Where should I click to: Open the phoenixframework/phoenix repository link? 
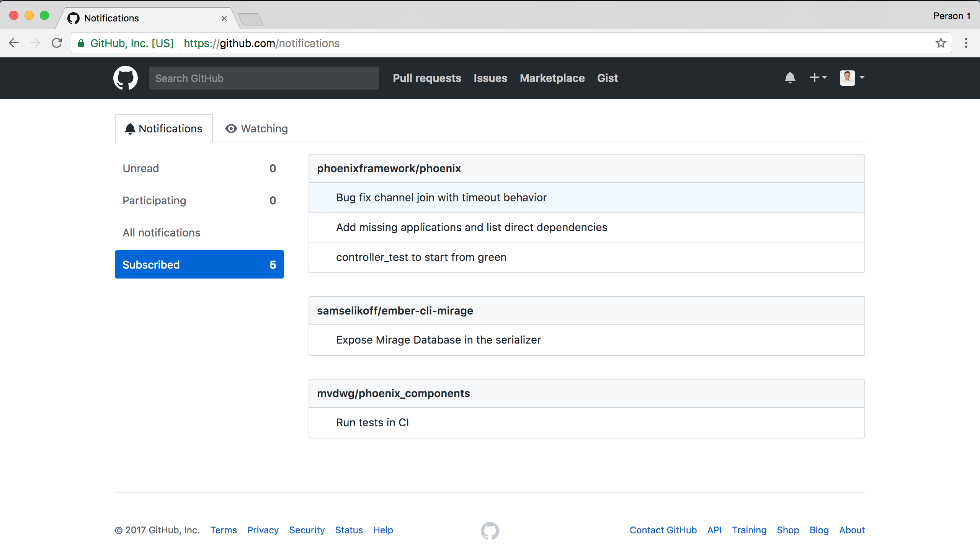pos(389,168)
